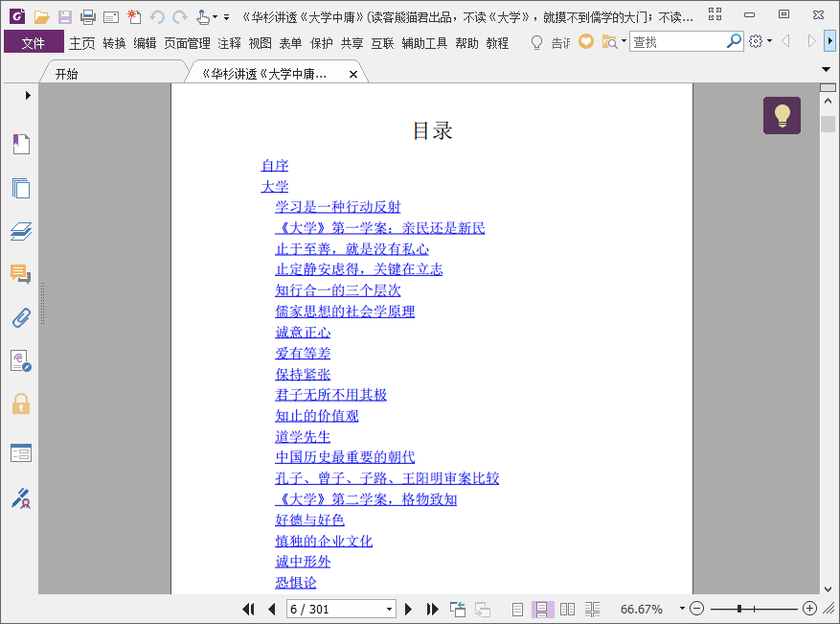This screenshot has height=624, width=840.
Task: Open the form fields panel in the sidebar
Action: coord(21,453)
